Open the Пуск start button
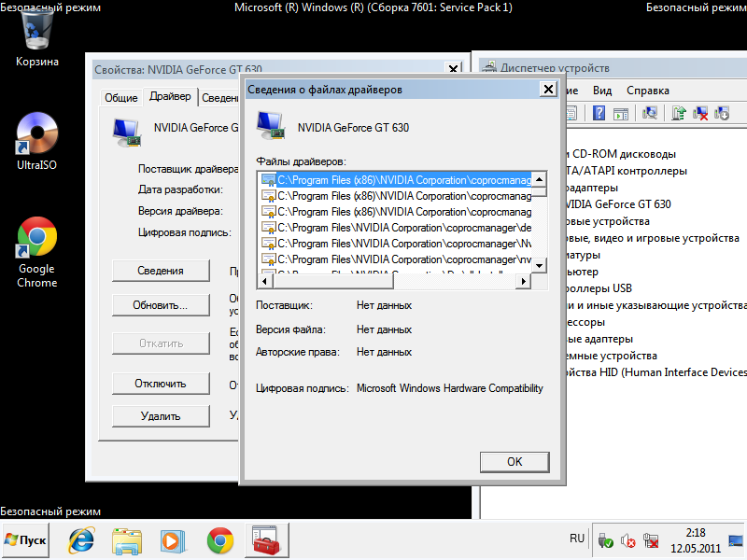Viewport: 747px width, 560px height. tap(25, 540)
